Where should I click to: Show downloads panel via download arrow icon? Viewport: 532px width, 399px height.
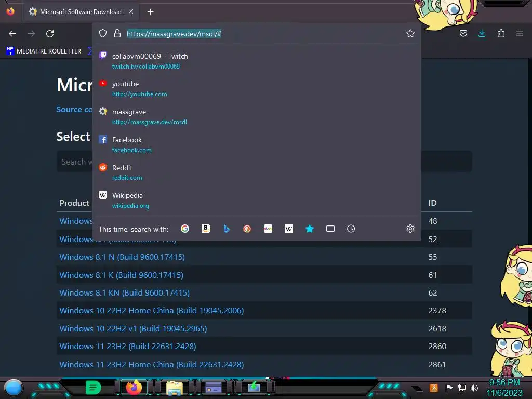(x=482, y=33)
